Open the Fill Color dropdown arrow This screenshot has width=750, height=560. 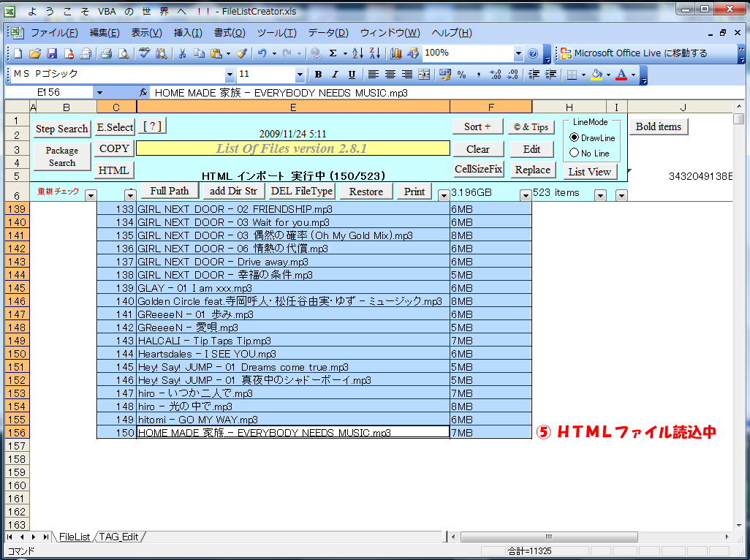[608, 75]
